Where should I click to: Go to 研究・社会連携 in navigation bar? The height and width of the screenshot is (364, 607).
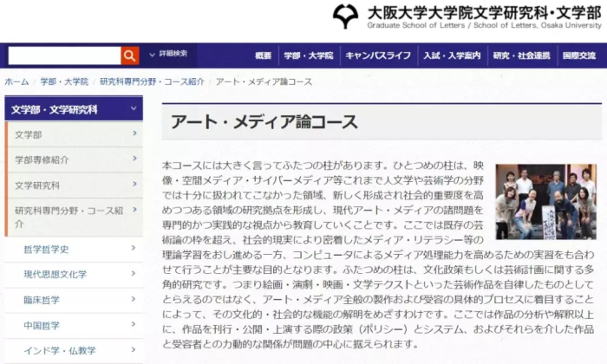521,55
